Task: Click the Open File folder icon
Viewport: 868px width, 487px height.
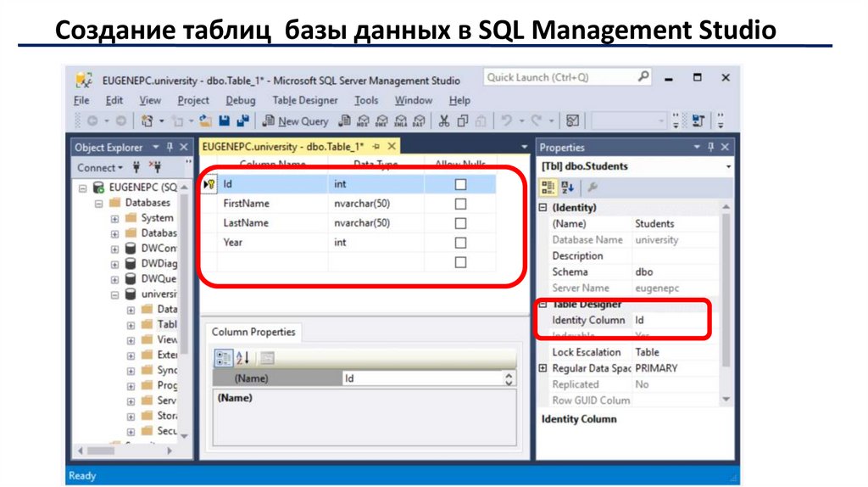Action: tap(205, 120)
